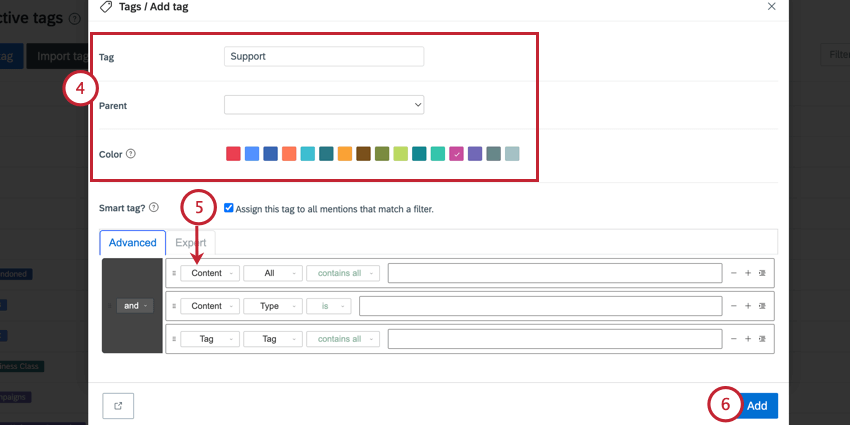This screenshot has width=850, height=425.
Task: Grab the drag handle of Content Type row
Action: (x=174, y=306)
